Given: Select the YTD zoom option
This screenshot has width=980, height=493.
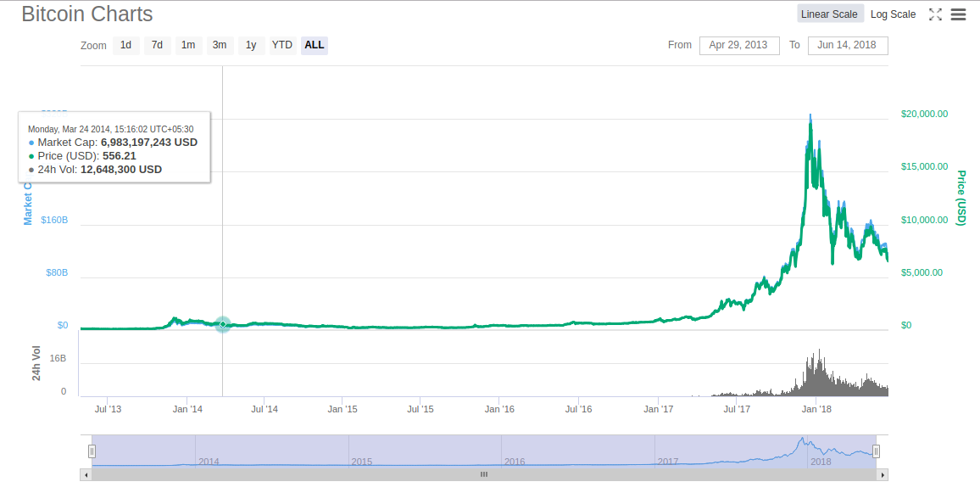Looking at the screenshot, I should point(282,45).
